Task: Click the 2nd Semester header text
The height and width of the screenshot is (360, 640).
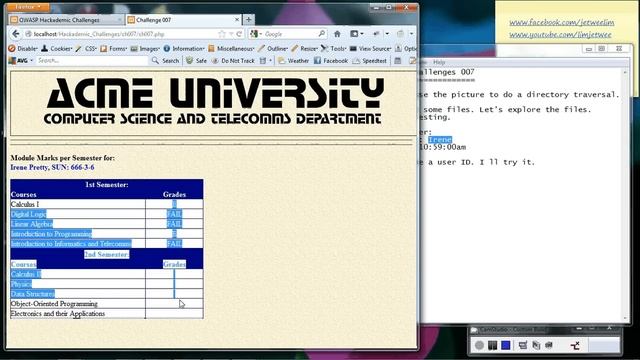Action: tap(107, 254)
